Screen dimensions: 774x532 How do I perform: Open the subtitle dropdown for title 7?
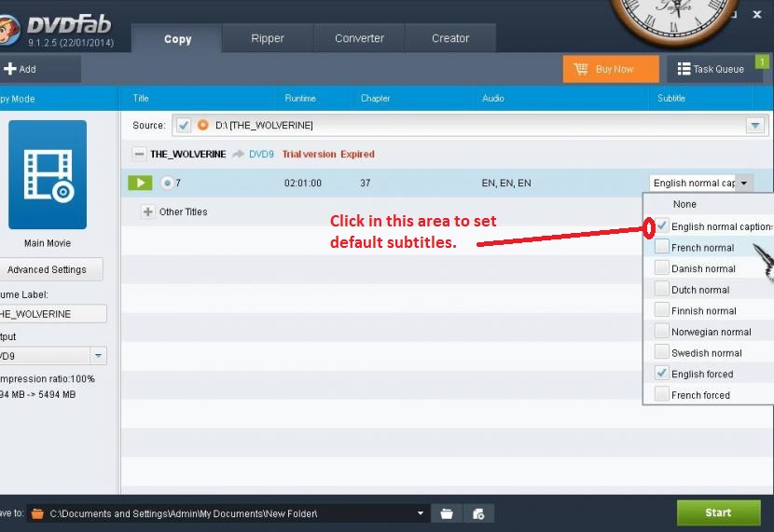coord(744,183)
